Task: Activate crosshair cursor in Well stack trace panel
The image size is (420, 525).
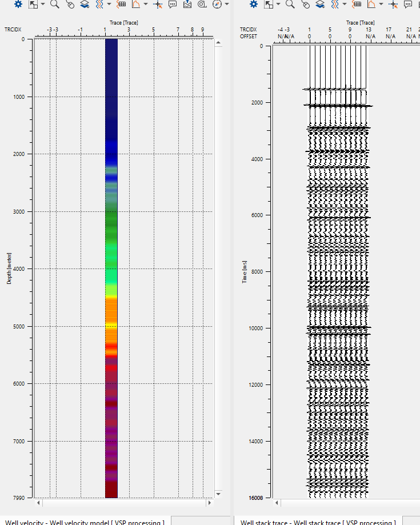Action: (393, 5)
